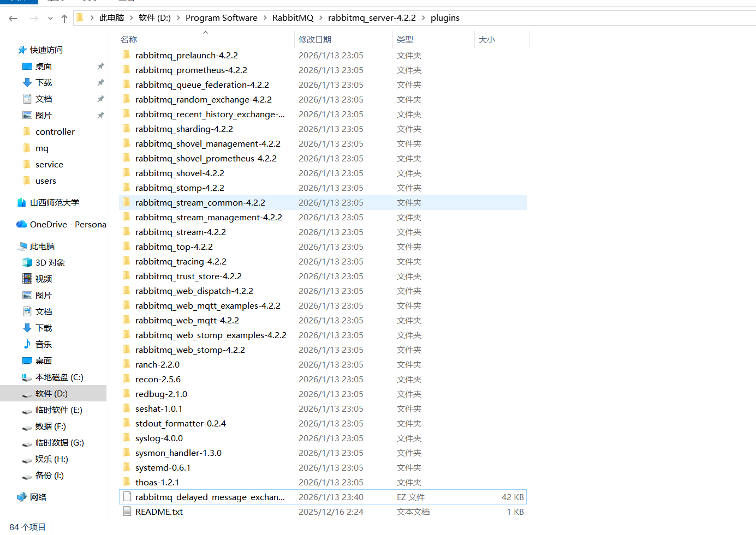Click folder icon of rabbitmq_sharding-4.2.2
The height and width of the screenshot is (535, 756).
[x=127, y=129]
